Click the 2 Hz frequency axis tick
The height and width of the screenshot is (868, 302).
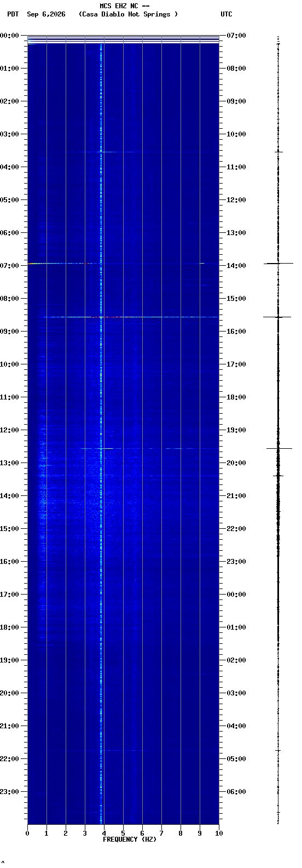tap(66, 833)
